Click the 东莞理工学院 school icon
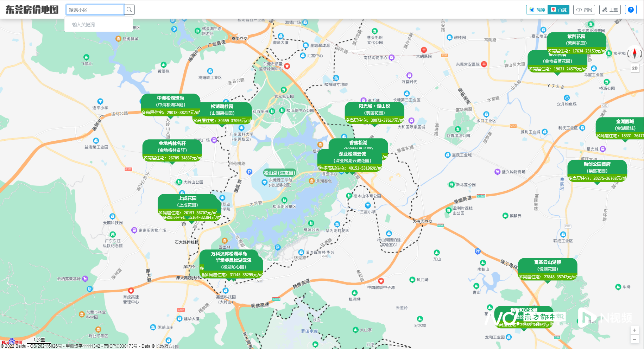This screenshot has height=349, width=644. coord(264,182)
